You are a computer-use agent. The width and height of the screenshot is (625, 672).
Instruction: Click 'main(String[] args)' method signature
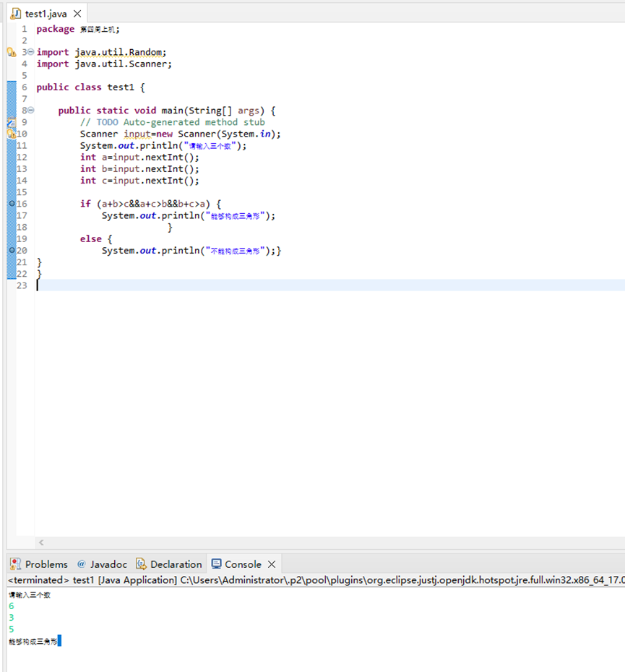213,111
